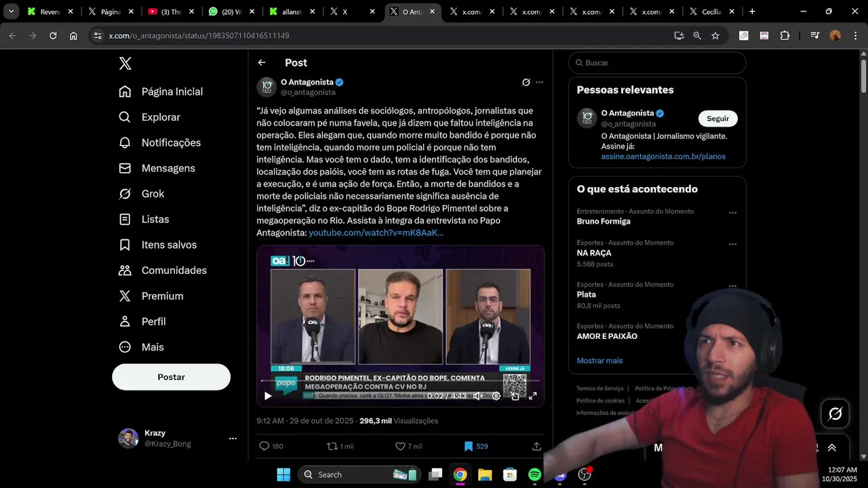Install app via address bar icon
Image resolution: width=868 pixels, height=488 pixels.
tap(679, 35)
